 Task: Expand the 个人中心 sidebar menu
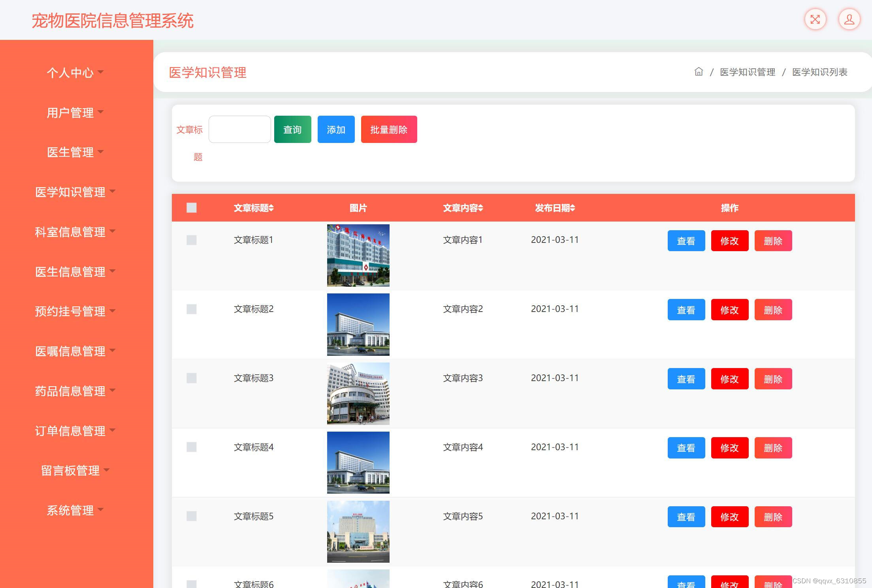[x=75, y=73]
